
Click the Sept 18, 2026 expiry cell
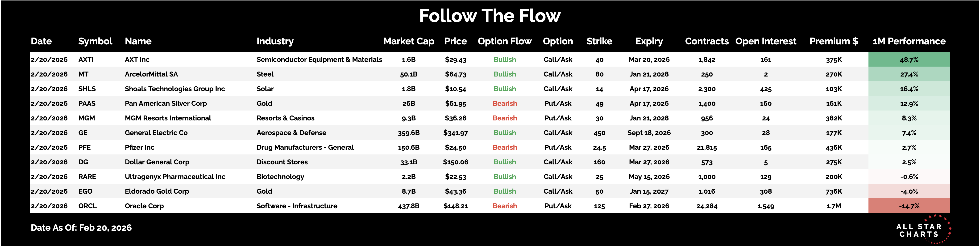[x=649, y=133]
